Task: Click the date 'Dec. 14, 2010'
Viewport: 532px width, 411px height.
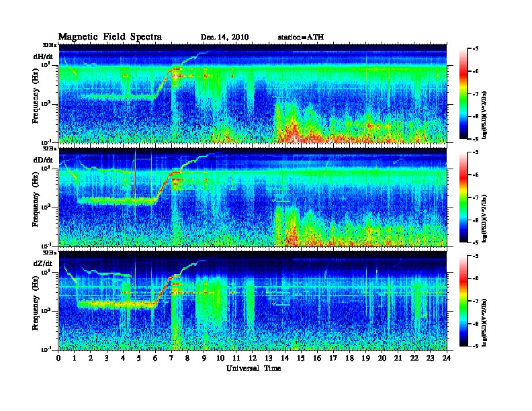Action: [x=224, y=38]
